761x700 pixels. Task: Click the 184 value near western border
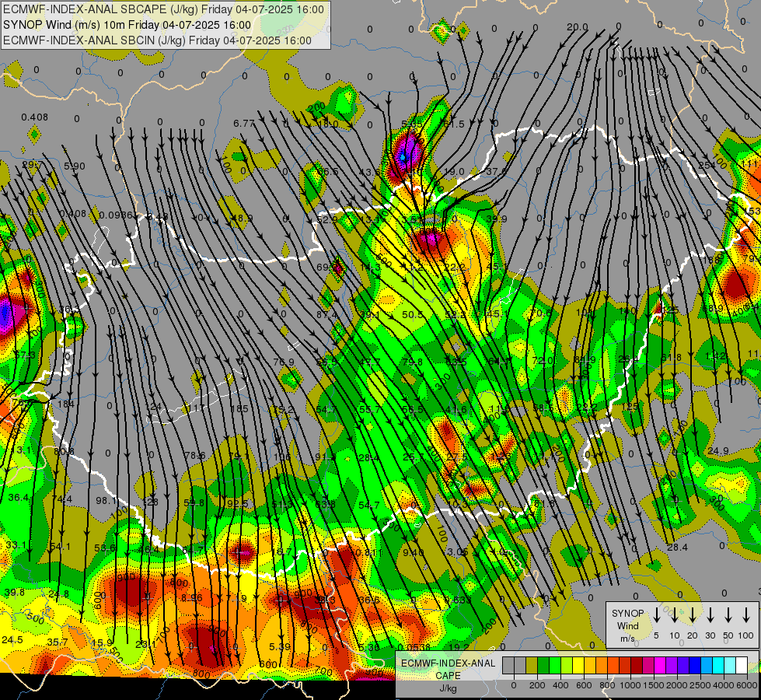click(x=66, y=404)
